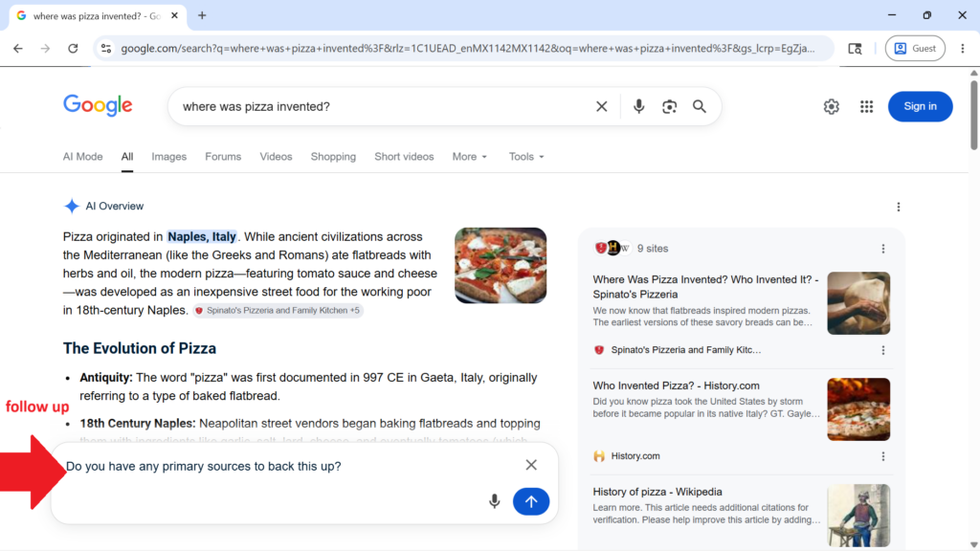
Task: Open Chrome's three-dot menu
Action: 963,48
